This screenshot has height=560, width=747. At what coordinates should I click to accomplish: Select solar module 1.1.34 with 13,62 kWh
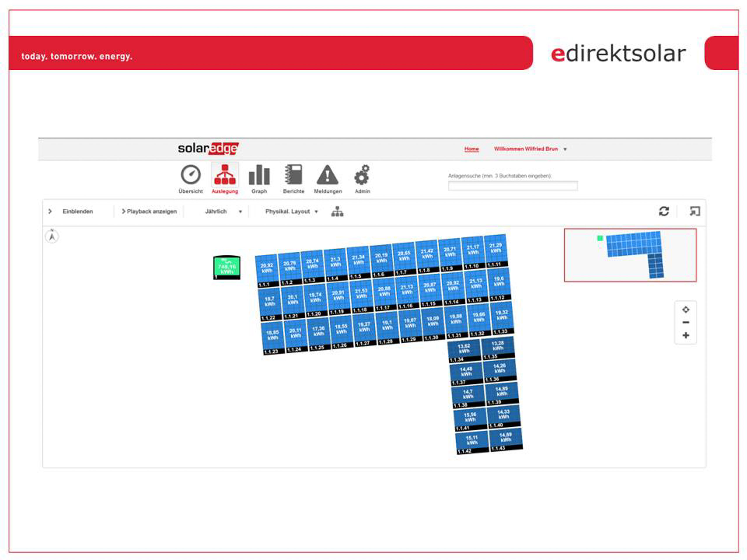pyautogui.click(x=464, y=351)
